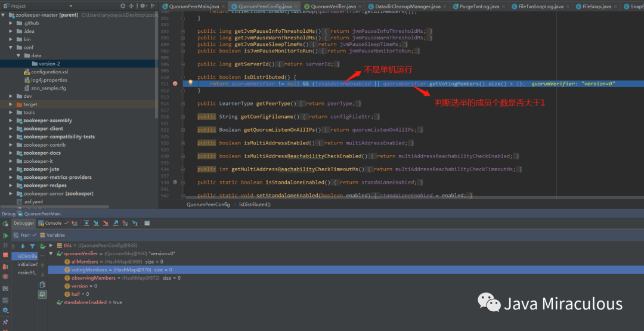Click the Force Step Into icon
The image size is (644, 331).
pyautogui.click(x=106, y=223)
